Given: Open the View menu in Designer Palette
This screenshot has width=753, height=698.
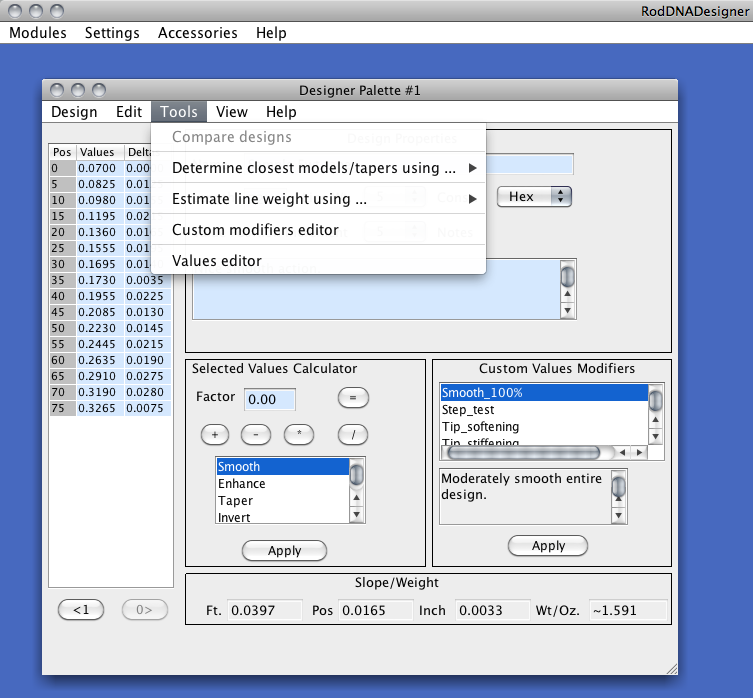Looking at the screenshot, I should coord(231,112).
